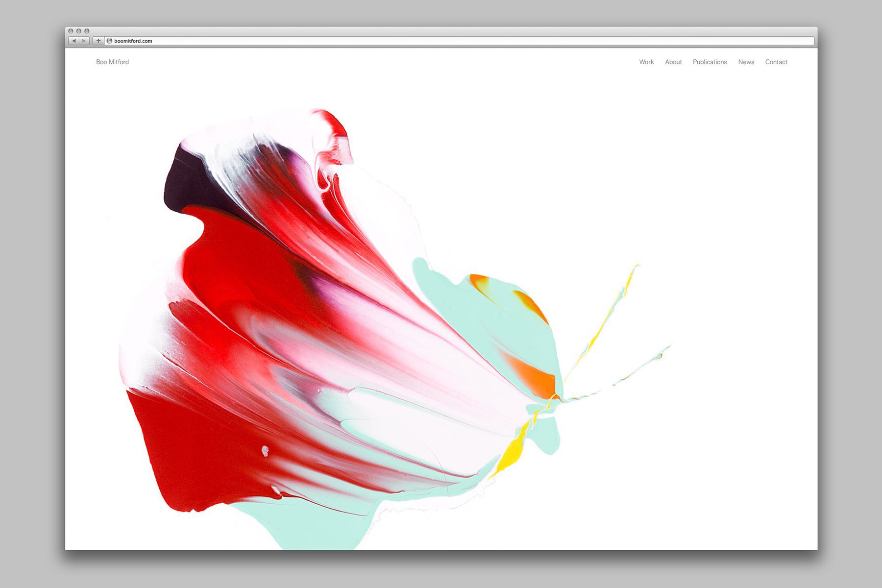
Task: Open Publications from the navigation
Action: tap(710, 62)
